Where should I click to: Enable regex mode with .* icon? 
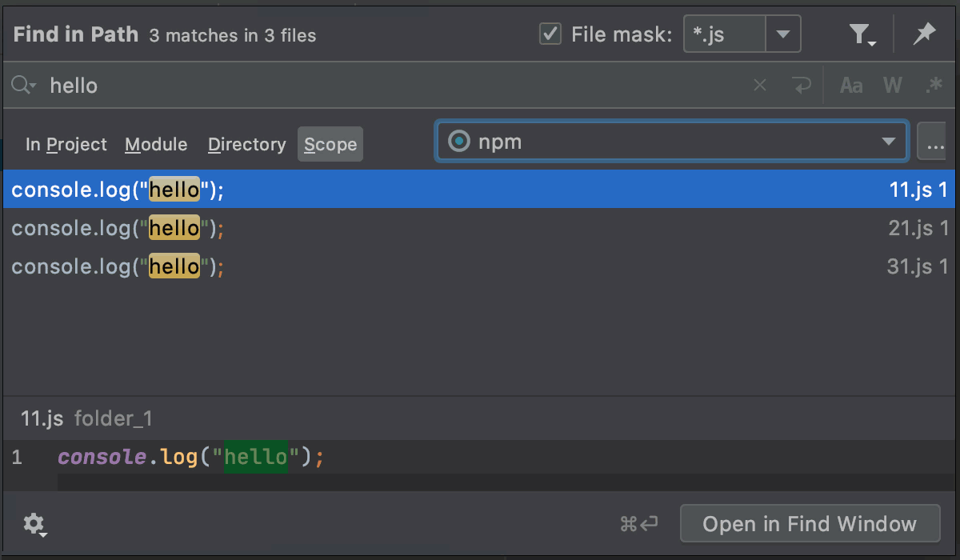934,85
